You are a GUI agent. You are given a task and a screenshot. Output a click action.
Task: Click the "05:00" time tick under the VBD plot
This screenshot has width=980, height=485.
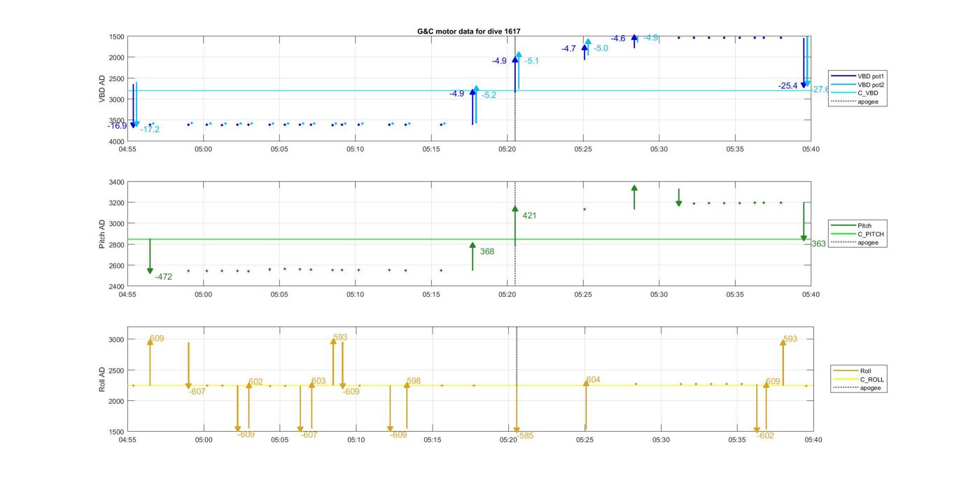(203, 149)
